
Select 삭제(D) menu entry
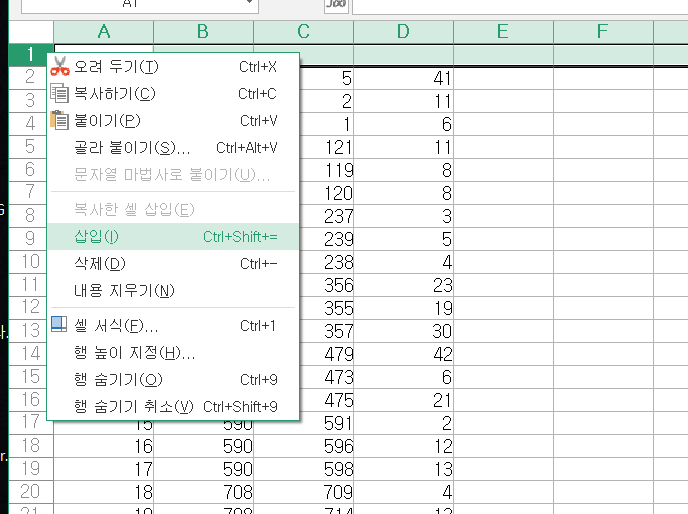[173, 263]
